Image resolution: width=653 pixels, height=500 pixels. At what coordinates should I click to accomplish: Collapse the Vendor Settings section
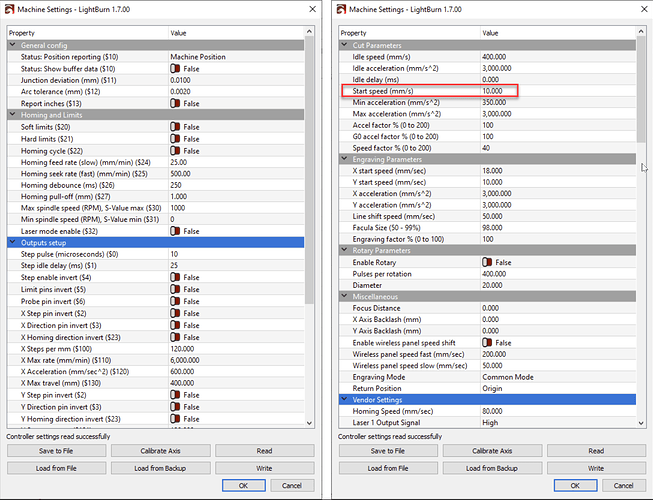tap(344, 399)
